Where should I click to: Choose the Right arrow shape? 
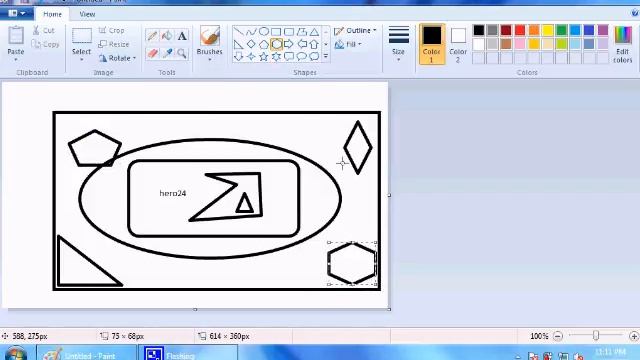click(289, 44)
